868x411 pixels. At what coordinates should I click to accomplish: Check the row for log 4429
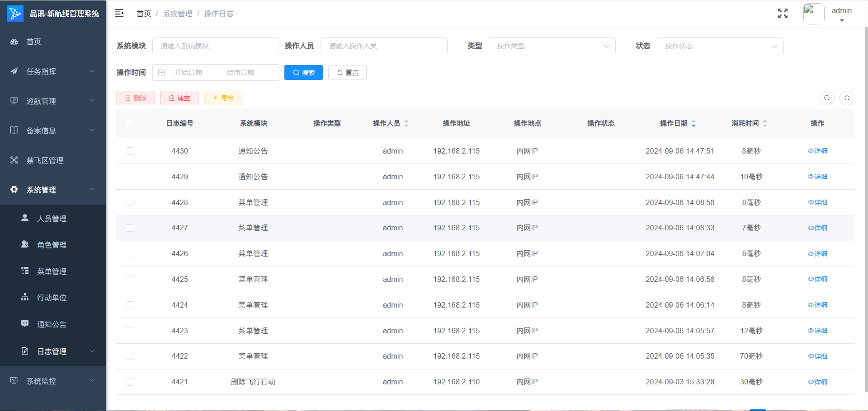[x=130, y=177]
